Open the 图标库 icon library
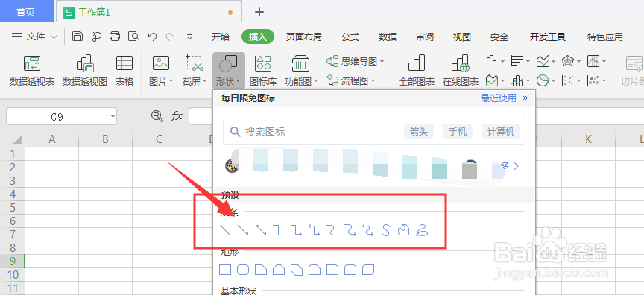Image resolution: width=644 pixels, height=295 pixels. click(263, 71)
